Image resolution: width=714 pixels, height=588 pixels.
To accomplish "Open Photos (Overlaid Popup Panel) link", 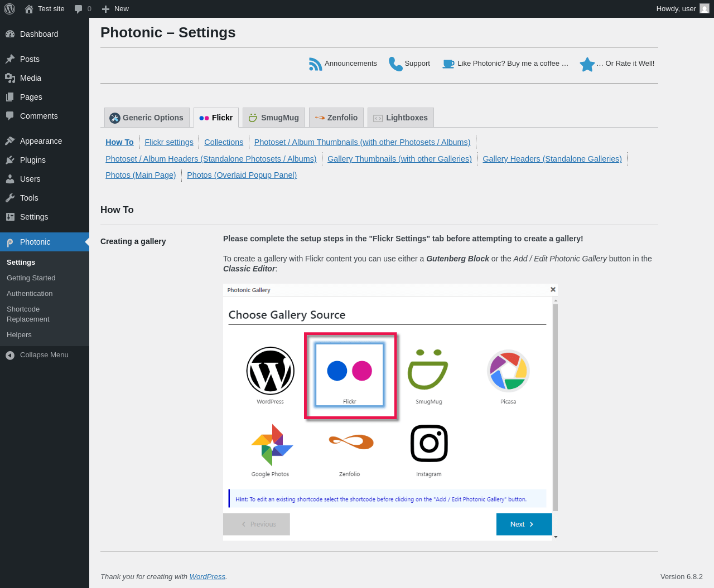I will point(242,175).
